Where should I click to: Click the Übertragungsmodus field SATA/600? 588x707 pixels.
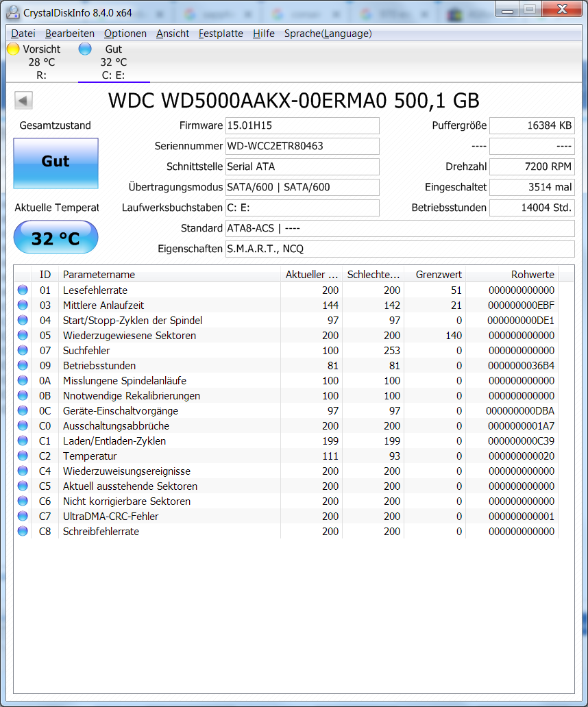[302, 187]
